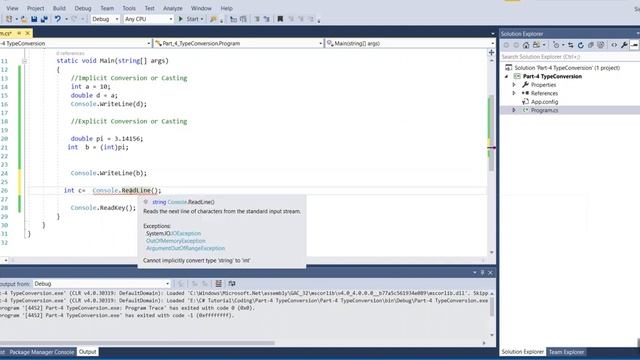Open the Project menu
Image resolution: width=640 pixels, height=360 pixels.
(x=36, y=8)
